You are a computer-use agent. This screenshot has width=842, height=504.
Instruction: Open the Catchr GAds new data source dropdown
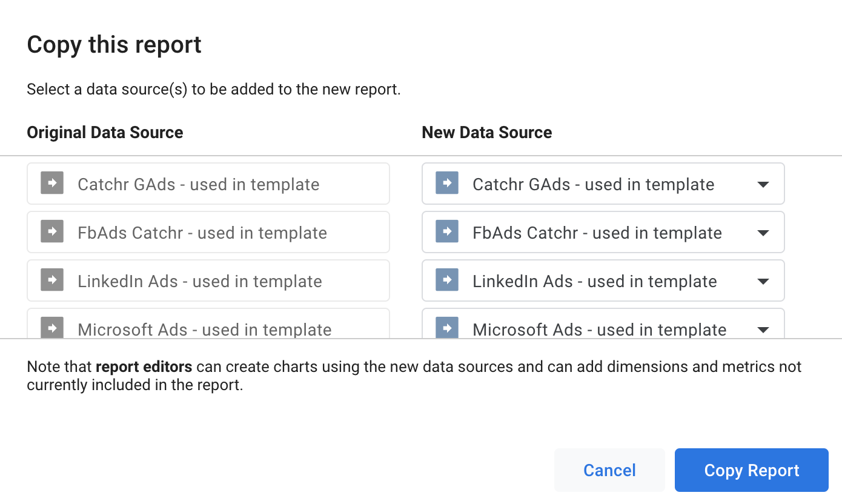[763, 184]
